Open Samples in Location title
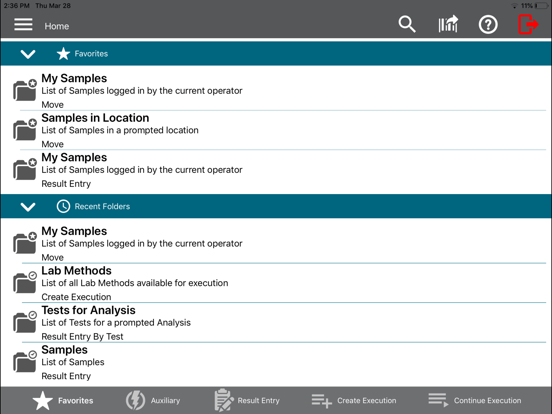The image size is (552, 414). click(95, 118)
